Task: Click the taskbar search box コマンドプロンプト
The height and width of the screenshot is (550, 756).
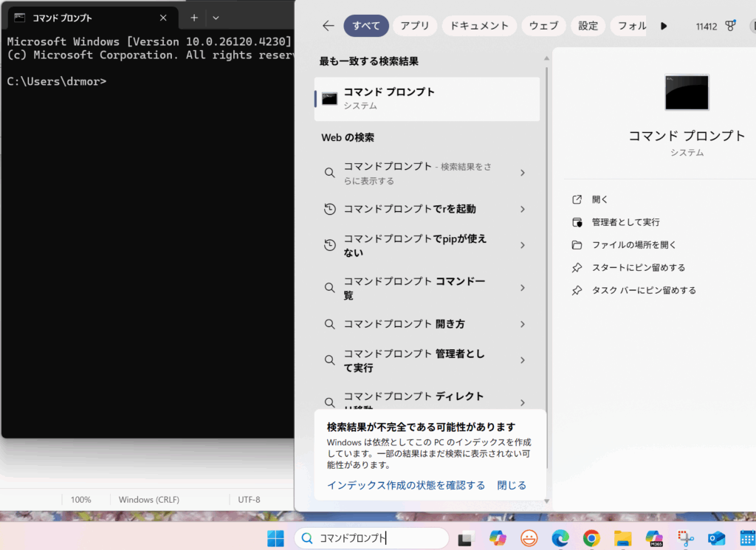Action: [372, 538]
